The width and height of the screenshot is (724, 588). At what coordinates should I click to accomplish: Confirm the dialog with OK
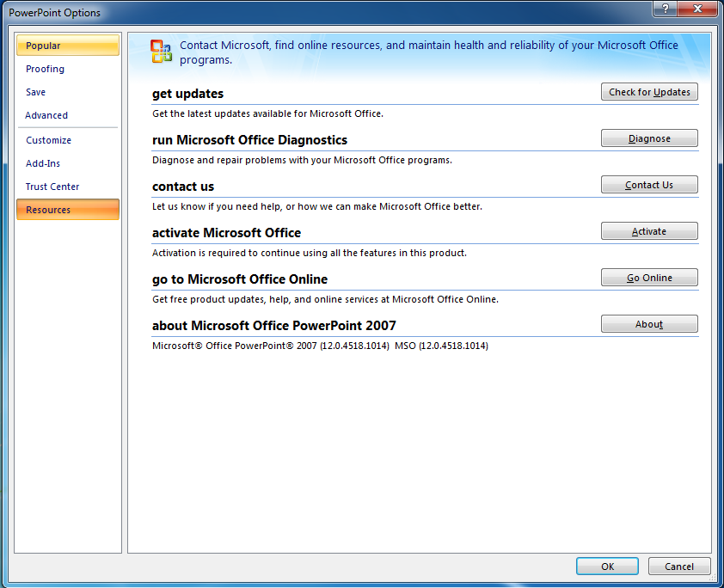tap(607, 567)
